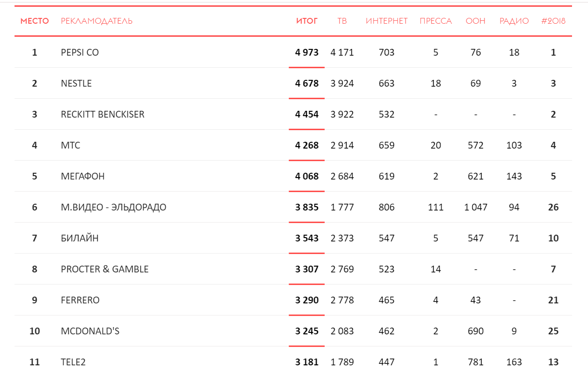Click the total value 4 973
Viewport: 588px width, 375px height.
[307, 52]
